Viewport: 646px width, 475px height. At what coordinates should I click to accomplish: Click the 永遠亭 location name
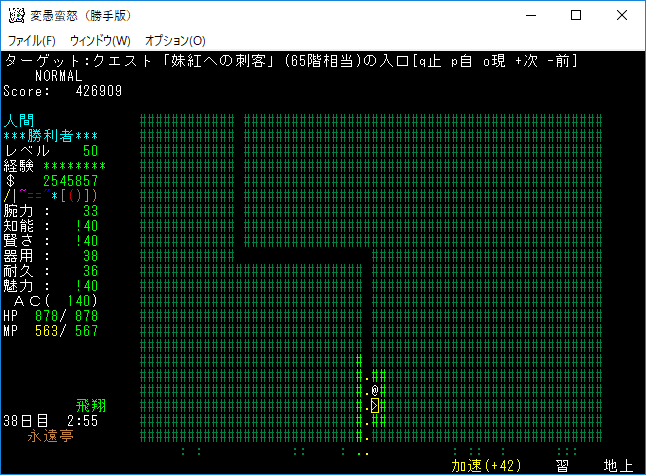tap(52, 436)
